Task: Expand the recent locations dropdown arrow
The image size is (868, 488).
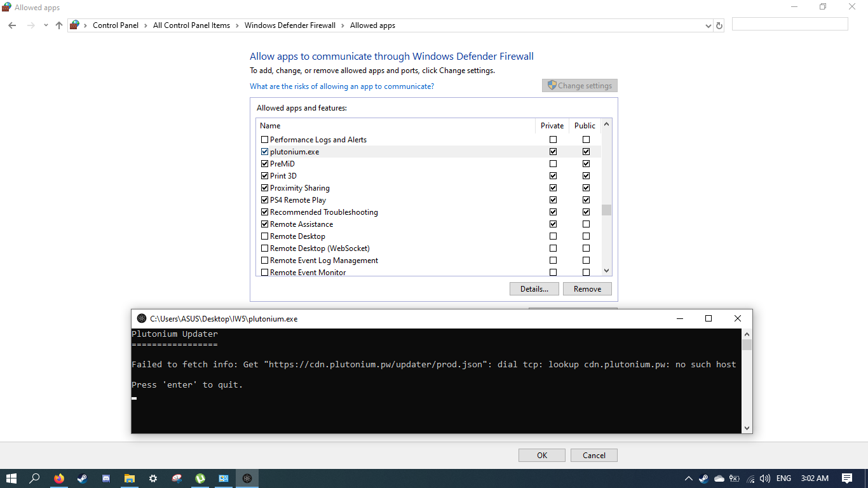Action: click(x=46, y=25)
